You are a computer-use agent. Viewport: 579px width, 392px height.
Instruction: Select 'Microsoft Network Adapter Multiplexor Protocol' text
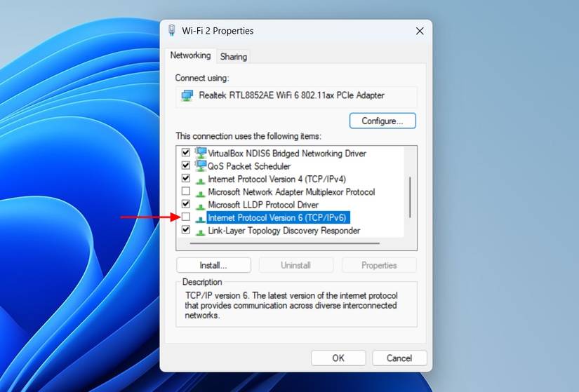291,192
